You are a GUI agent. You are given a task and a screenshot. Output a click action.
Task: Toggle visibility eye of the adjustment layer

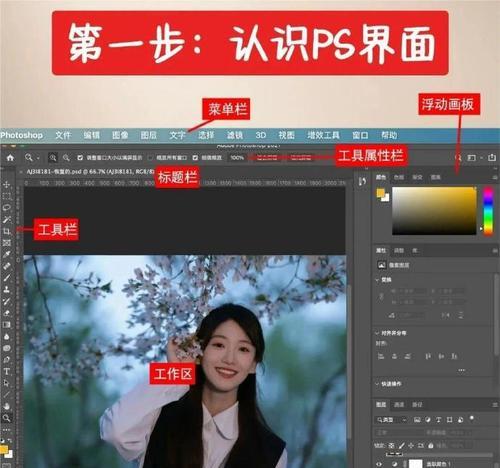pyautogui.click(x=379, y=464)
